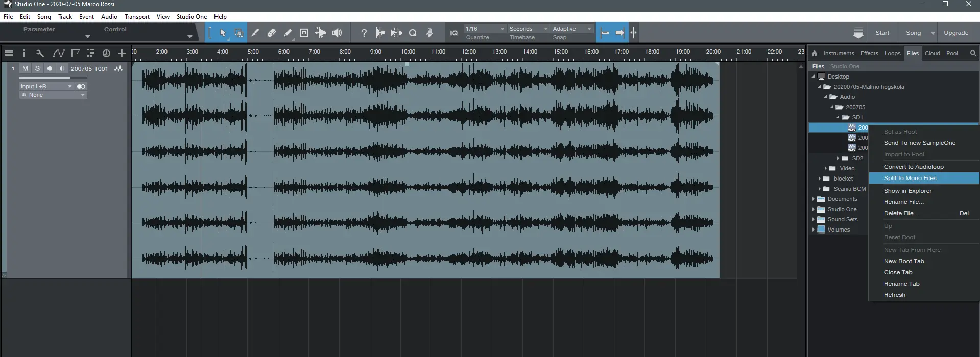
Task: Solo track 200705-T001
Action: tap(37, 68)
